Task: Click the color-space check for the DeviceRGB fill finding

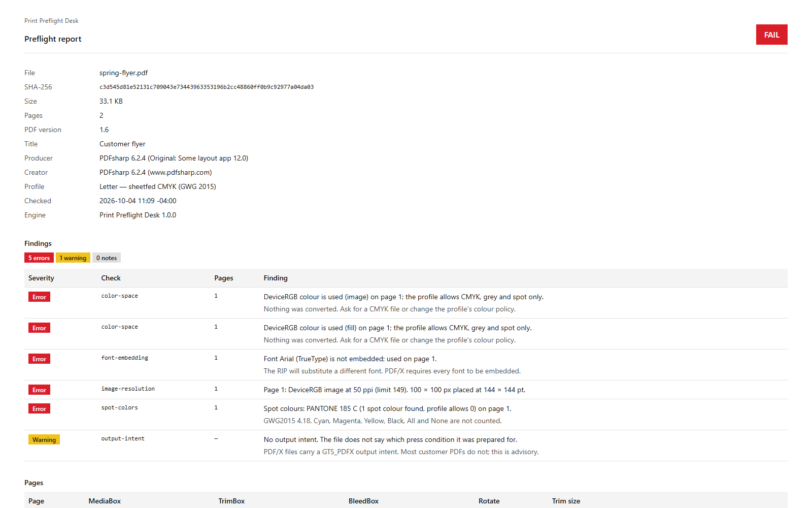Action: [119, 327]
